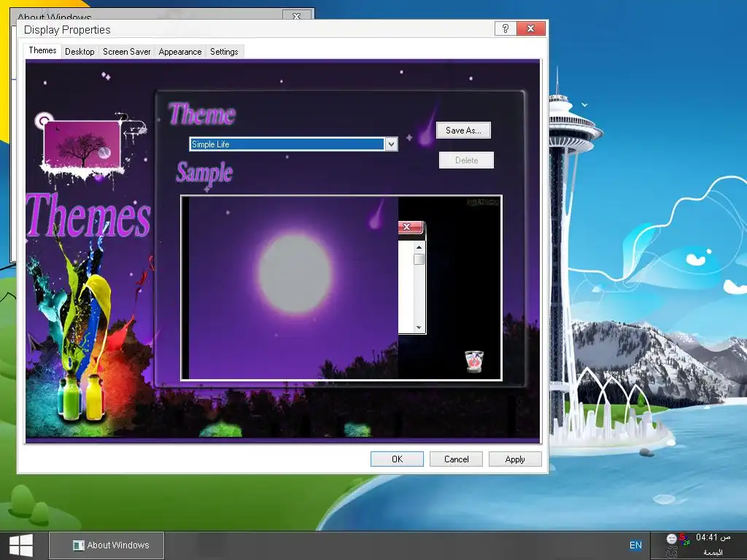Close the Display Properties dialog

click(x=531, y=28)
